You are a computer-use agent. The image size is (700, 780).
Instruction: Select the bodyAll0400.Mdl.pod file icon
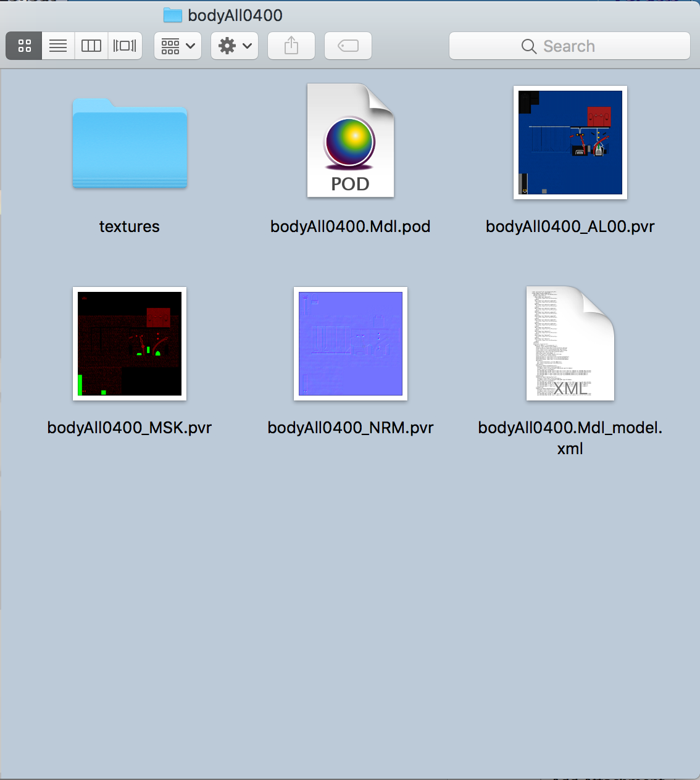351,141
